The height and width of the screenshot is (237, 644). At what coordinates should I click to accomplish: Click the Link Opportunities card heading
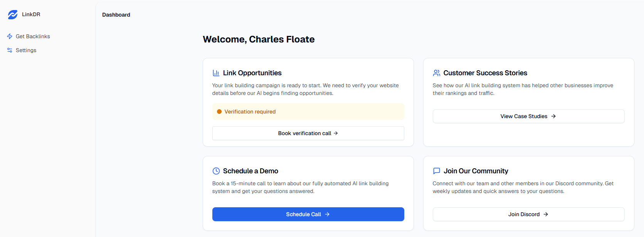click(252, 73)
